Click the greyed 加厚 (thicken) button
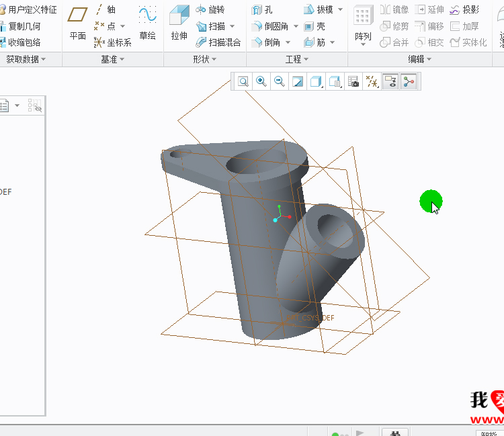This screenshot has height=436, width=504. coord(464,26)
